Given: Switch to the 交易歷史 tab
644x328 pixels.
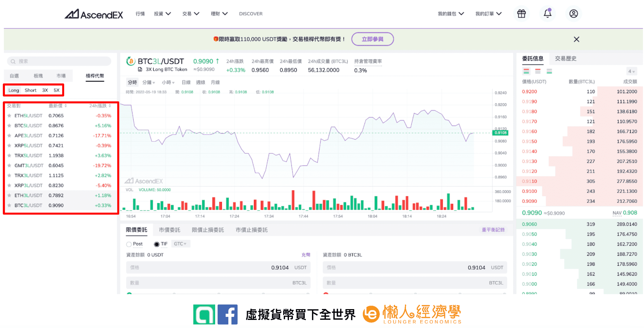Looking at the screenshot, I should pyautogui.click(x=566, y=59).
